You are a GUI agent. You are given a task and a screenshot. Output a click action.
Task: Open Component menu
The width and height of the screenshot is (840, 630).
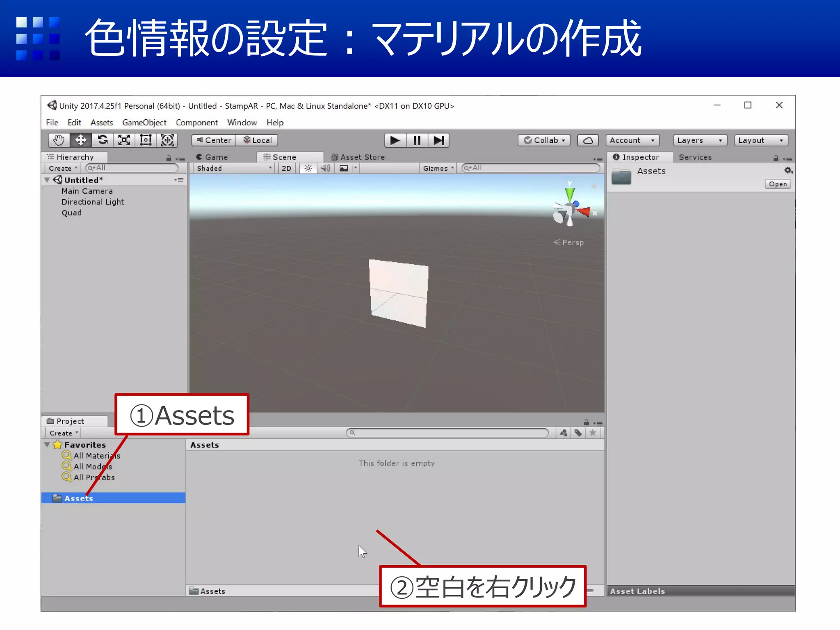[197, 123]
